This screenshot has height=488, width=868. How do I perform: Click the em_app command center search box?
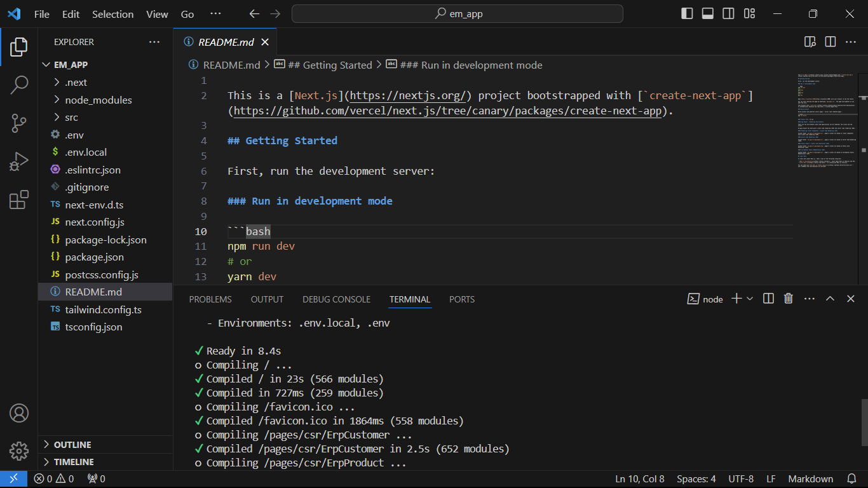tap(458, 14)
